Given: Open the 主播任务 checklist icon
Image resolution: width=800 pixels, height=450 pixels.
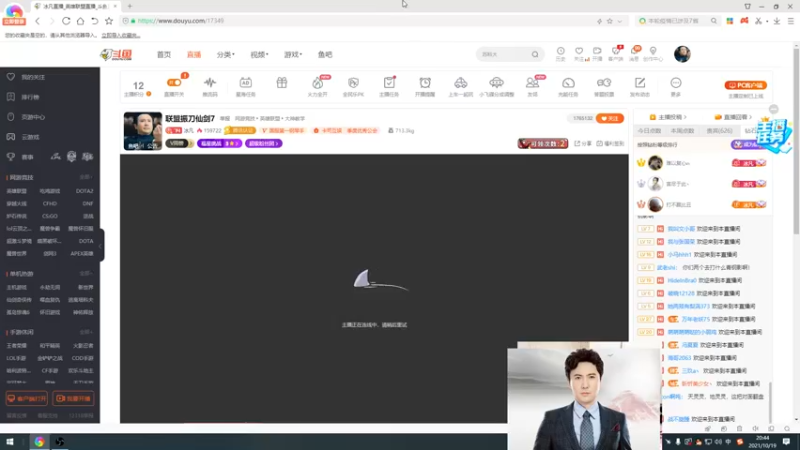Looking at the screenshot, I should (389, 83).
